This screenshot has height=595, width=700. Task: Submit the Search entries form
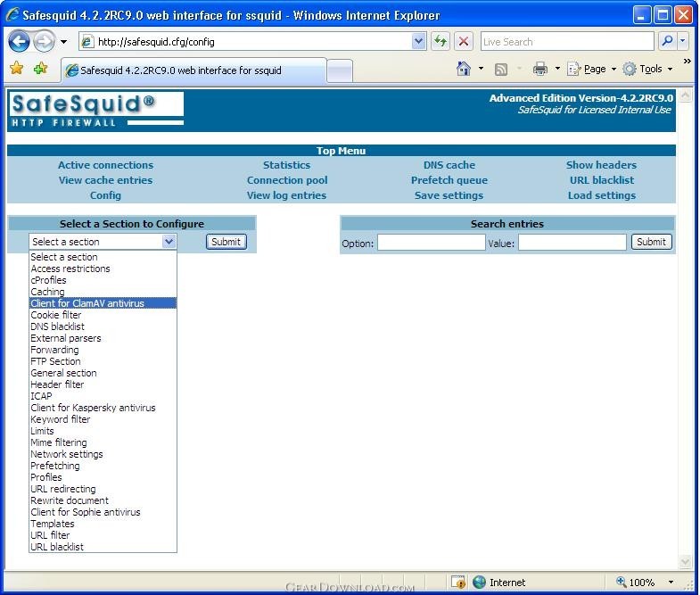point(651,242)
